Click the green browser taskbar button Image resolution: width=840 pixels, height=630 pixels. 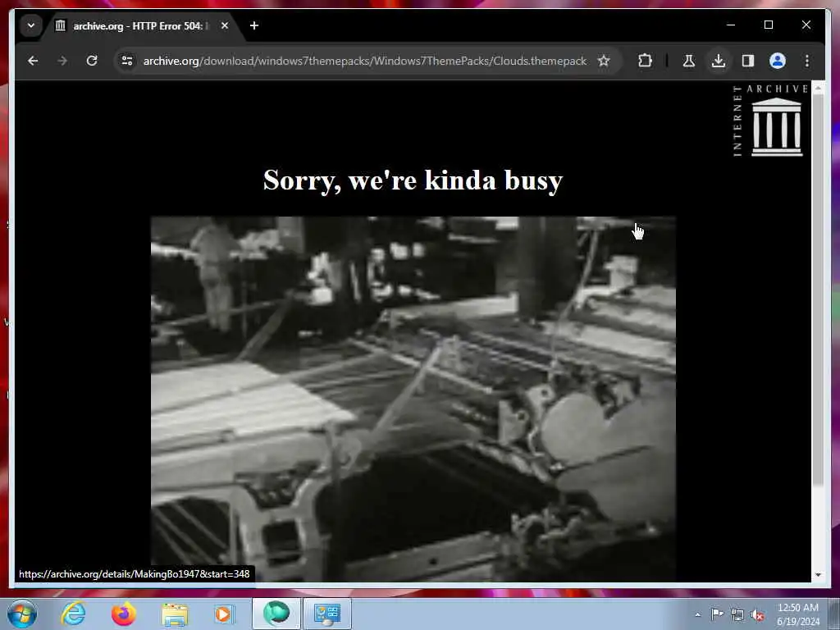click(x=276, y=614)
